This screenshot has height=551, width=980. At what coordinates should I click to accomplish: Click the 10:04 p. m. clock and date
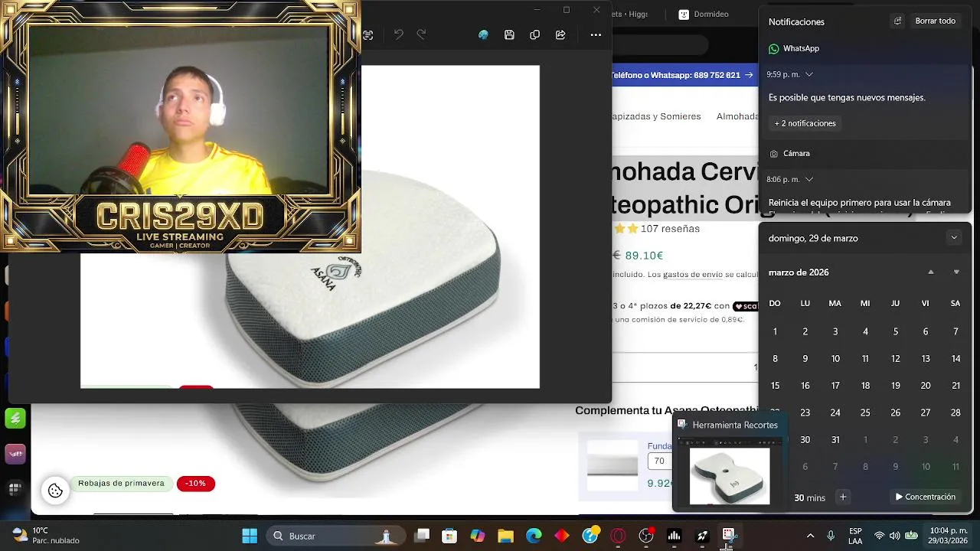click(948, 536)
